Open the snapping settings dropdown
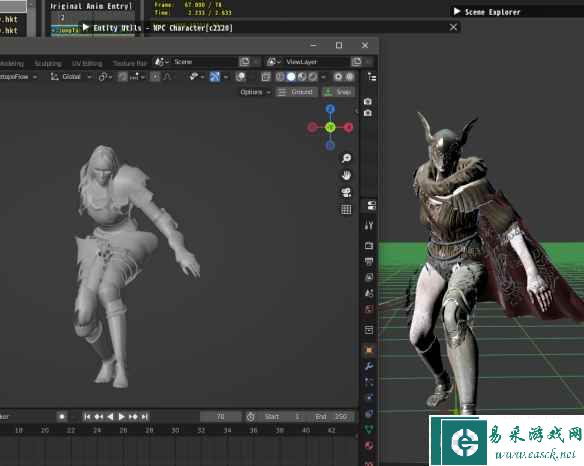Image resolution: width=584 pixels, height=466 pixels. point(137,77)
